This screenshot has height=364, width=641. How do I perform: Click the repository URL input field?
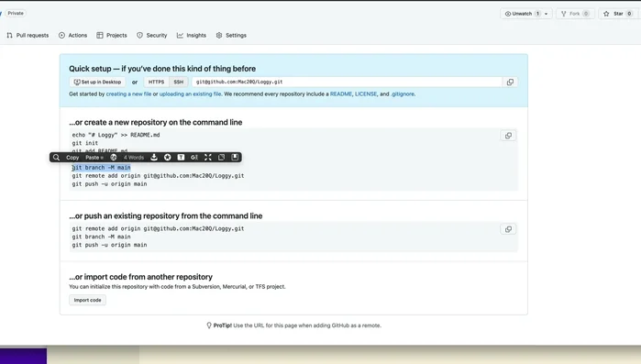(347, 83)
